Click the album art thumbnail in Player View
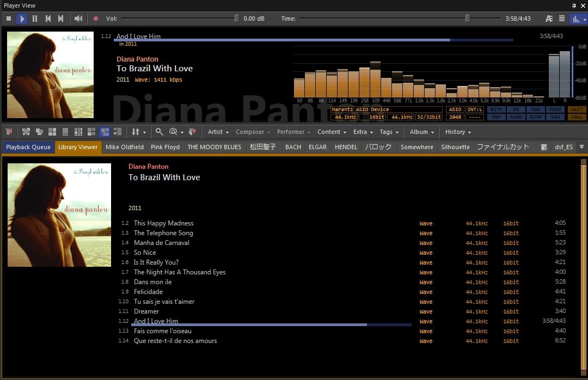The height and width of the screenshot is (380, 588). (50, 75)
